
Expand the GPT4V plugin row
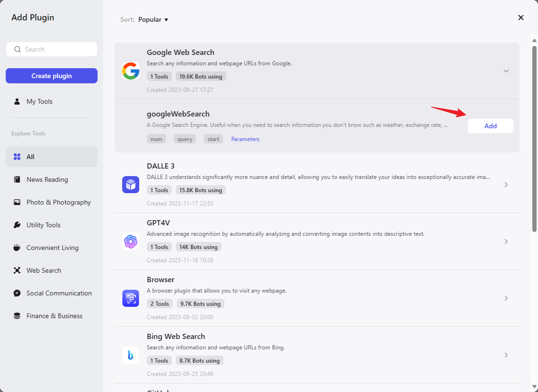[x=506, y=241]
